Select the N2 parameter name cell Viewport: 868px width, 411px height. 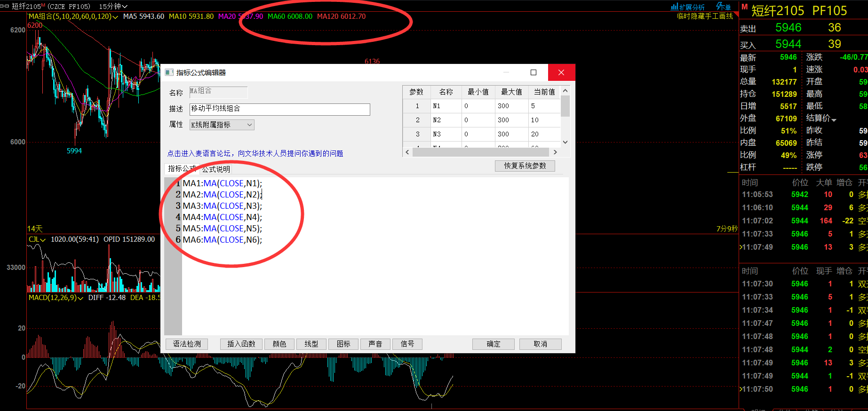coord(446,120)
